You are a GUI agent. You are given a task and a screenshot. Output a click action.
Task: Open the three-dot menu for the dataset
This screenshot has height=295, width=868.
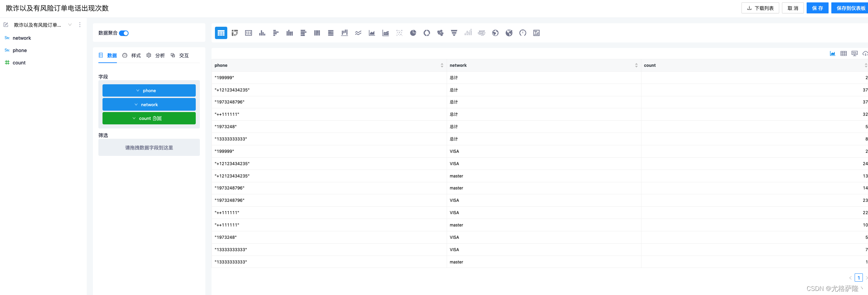[x=80, y=25]
